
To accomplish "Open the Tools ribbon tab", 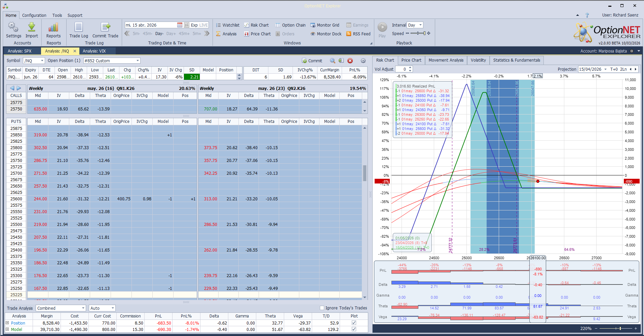I will 57,15.
